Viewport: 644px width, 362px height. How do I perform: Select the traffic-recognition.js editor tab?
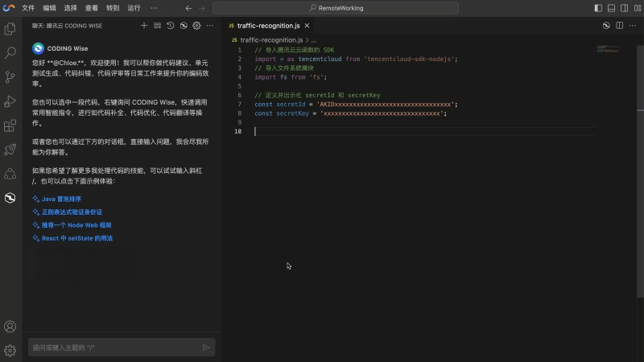point(269,26)
